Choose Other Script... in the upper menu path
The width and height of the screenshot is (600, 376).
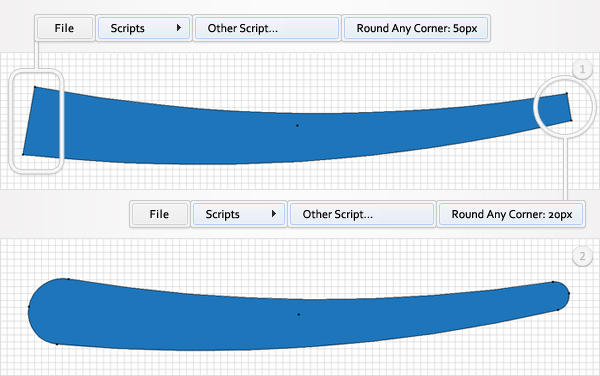click(x=267, y=28)
